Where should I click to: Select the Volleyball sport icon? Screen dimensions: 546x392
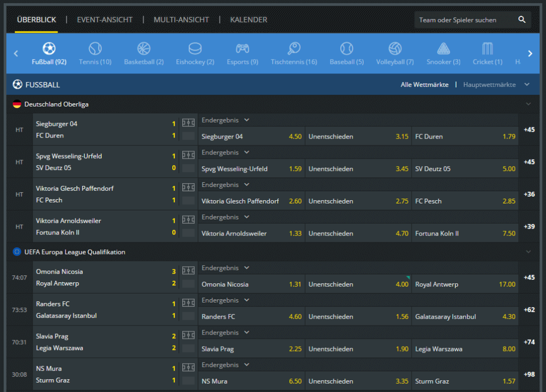[x=395, y=48]
